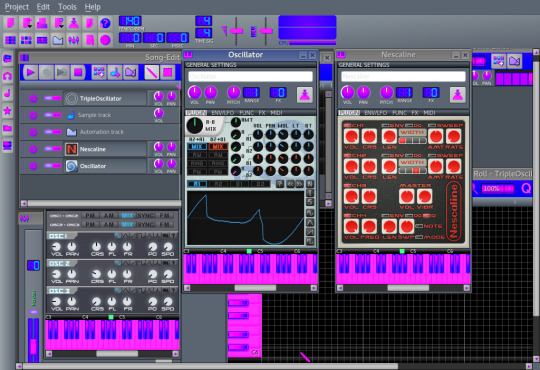Export the current project from the main toolbar
Screen dimensions: 540x370
click(x=90, y=23)
